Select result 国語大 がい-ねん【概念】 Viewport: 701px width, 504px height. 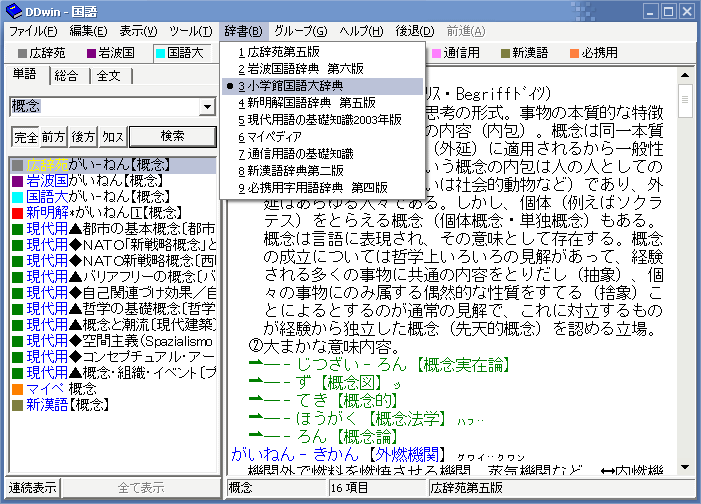click(x=113, y=197)
